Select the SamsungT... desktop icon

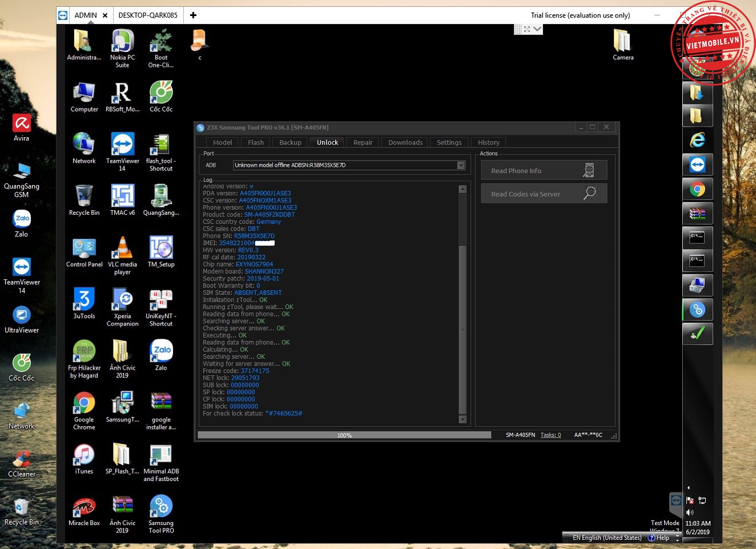pyautogui.click(x=123, y=407)
